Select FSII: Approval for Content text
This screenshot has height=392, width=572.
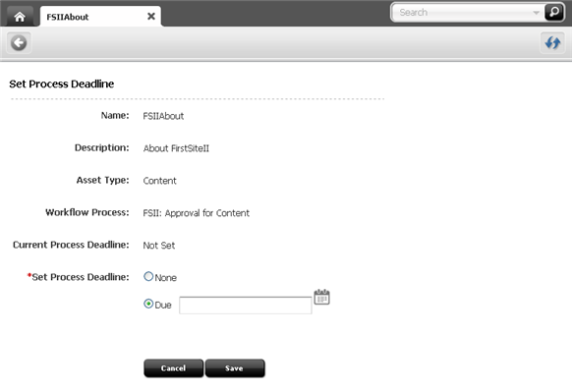[196, 213]
